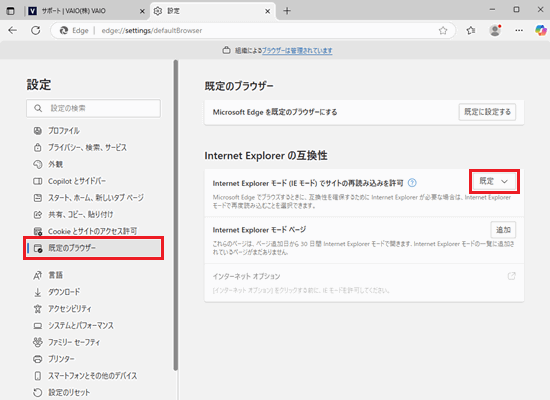Click the プリンター printer icon

[x=38, y=359]
